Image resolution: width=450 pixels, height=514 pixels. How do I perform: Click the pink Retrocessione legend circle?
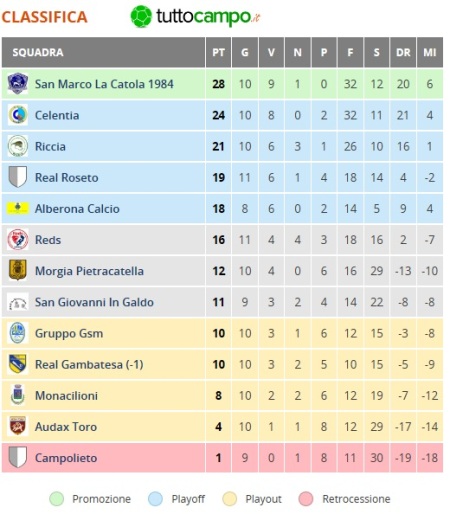click(306, 499)
